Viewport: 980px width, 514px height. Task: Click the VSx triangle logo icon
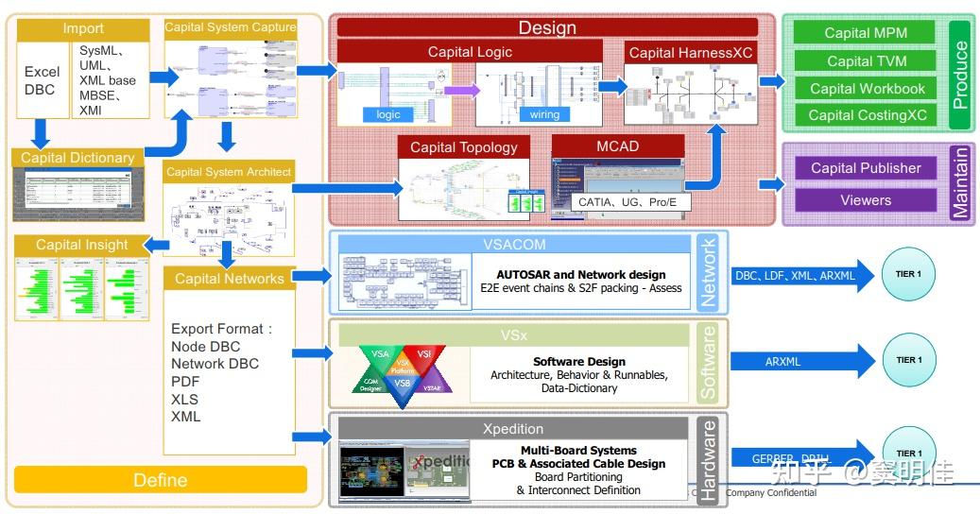pyautogui.click(x=404, y=376)
